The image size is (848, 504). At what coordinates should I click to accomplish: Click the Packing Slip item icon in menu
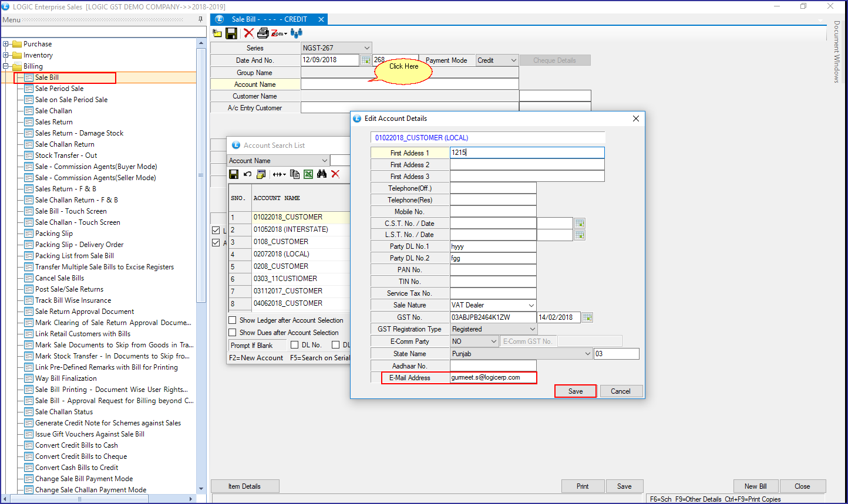pyautogui.click(x=28, y=234)
